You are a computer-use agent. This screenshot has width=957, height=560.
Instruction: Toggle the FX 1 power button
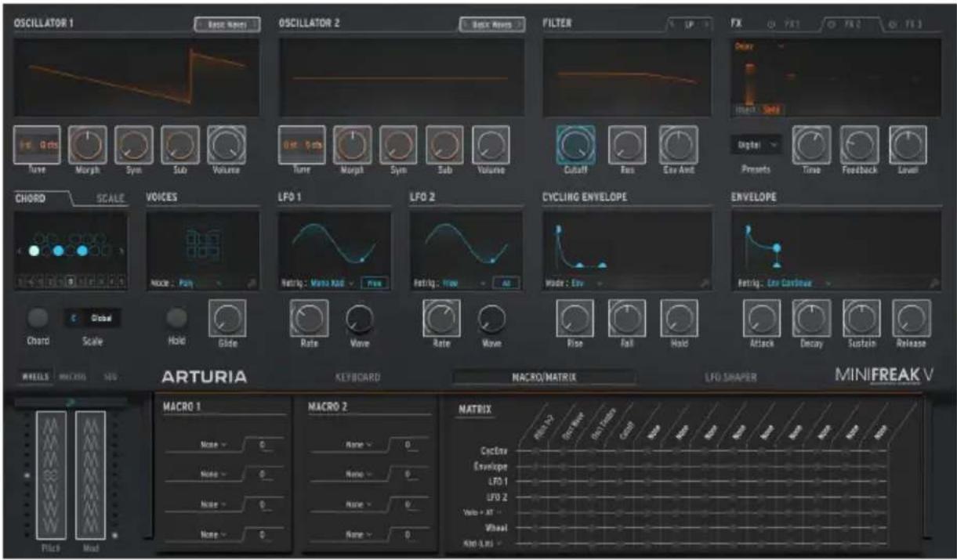coord(771,25)
